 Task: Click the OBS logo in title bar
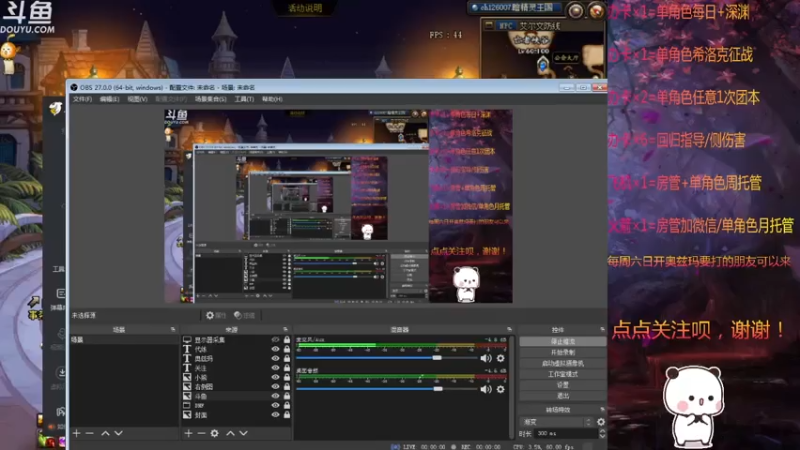click(x=74, y=88)
